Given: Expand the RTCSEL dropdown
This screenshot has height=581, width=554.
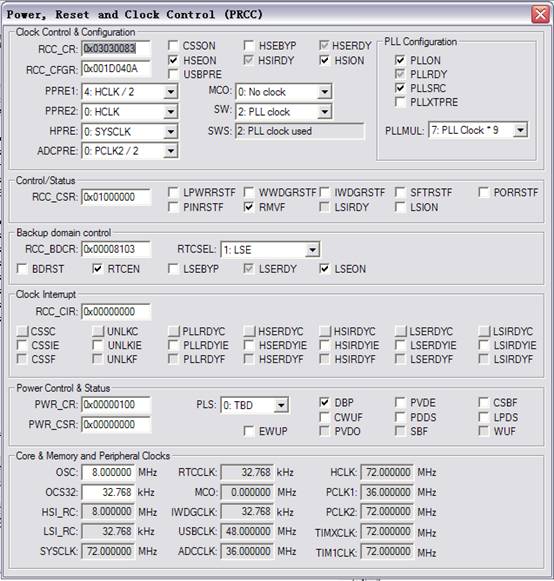Looking at the screenshot, I should click(312, 250).
